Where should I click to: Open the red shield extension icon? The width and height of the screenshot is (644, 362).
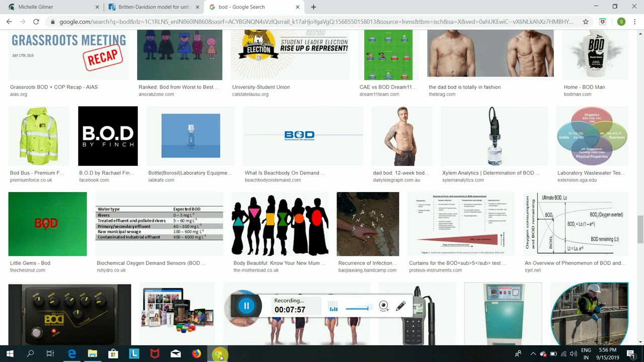[603, 22]
